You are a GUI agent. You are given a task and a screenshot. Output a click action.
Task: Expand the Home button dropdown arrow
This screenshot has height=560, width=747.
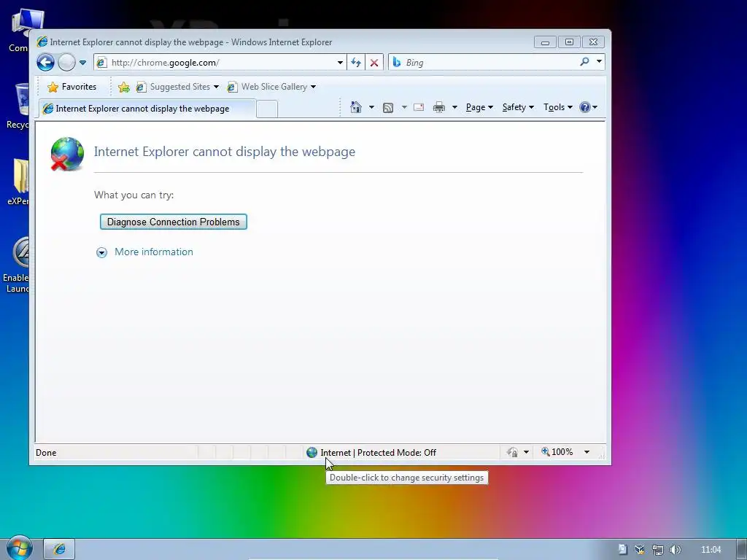pos(371,107)
